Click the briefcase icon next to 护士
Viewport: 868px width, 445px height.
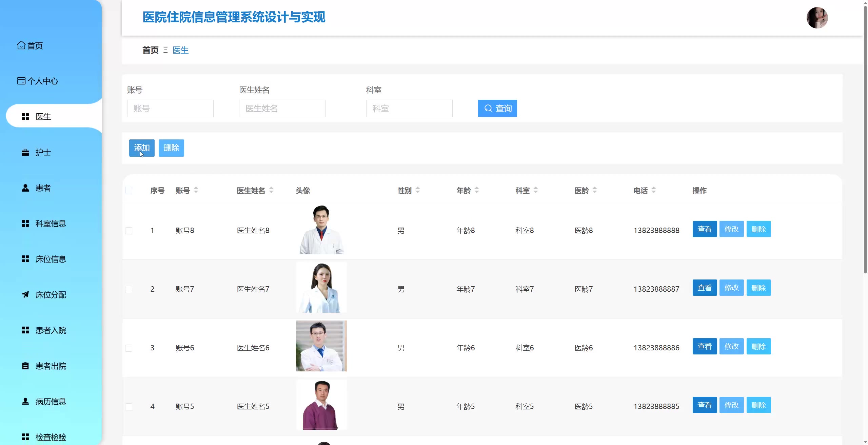coord(25,152)
